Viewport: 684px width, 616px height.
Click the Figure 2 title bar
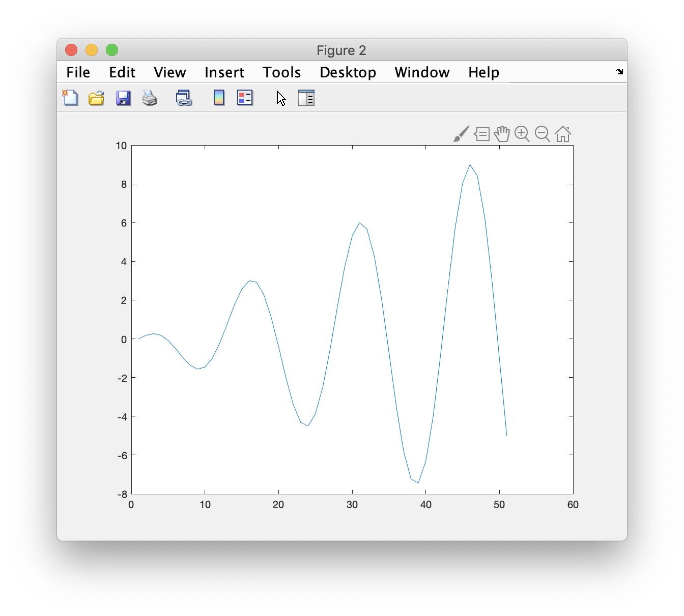(341, 50)
